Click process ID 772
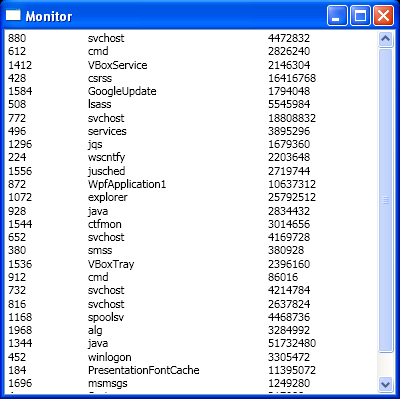The height and width of the screenshot is (399, 400). click(17, 118)
